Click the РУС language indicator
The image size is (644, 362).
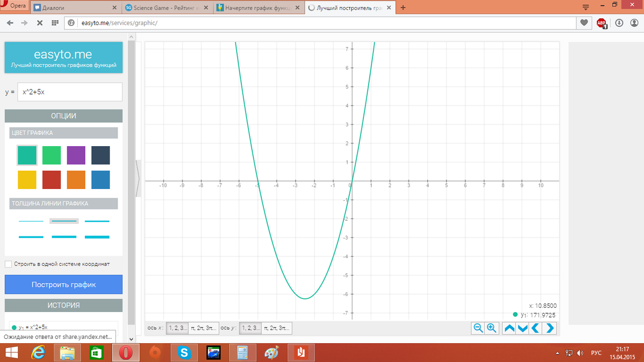point(596,353)
